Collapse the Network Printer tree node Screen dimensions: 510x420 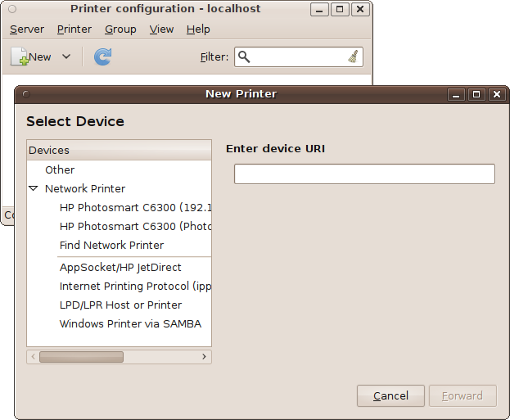coord(34,188)
